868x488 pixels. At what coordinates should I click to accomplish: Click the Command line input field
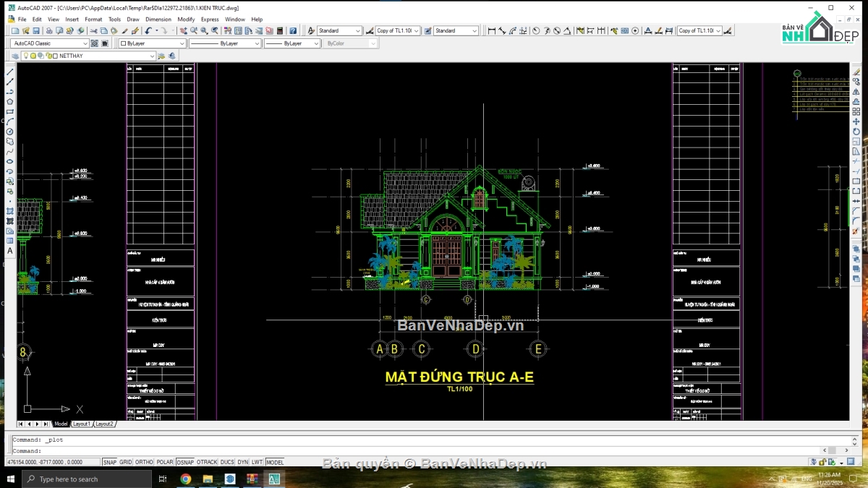434,450
